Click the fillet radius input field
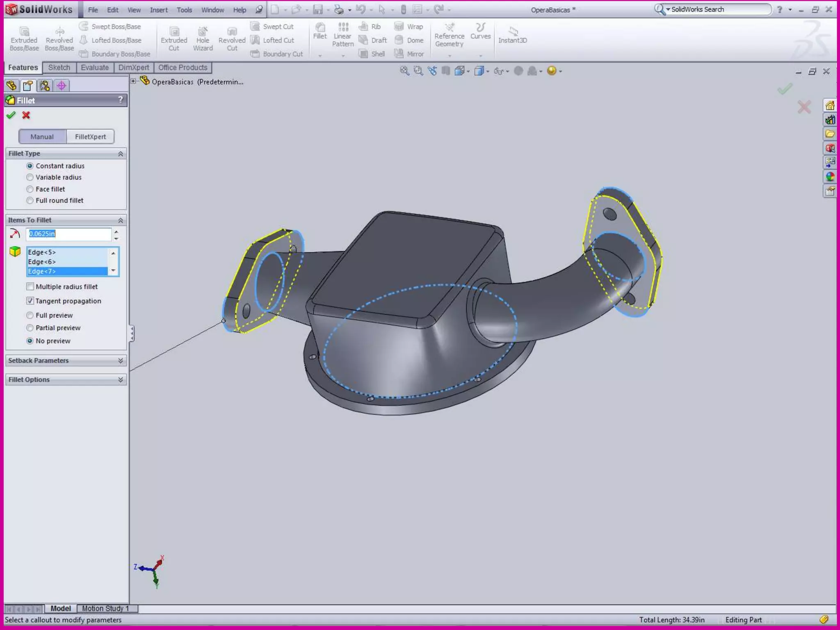Image resolution: width=840 pixels, height=630 pixels. pos(69,234)
